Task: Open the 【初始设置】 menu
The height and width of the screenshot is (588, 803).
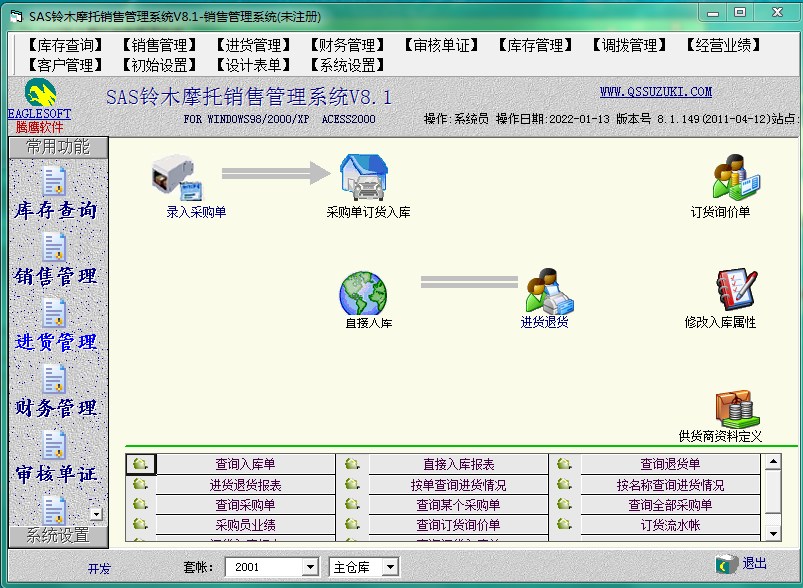Action: (x=160, y=65)
